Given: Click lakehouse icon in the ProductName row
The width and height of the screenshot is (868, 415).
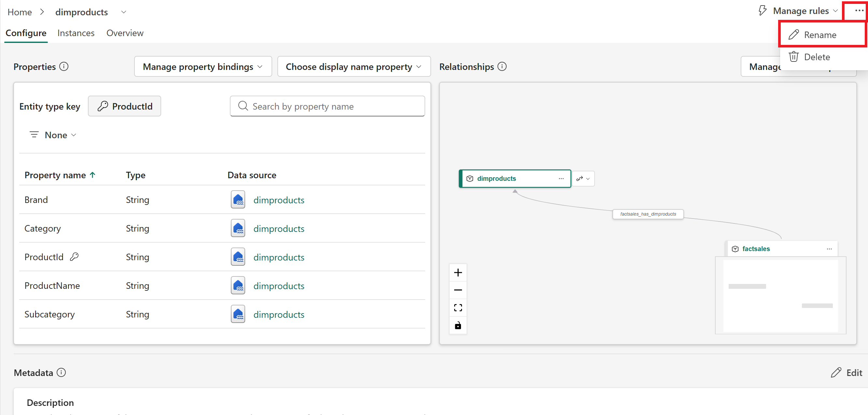Looking at the screenshot, I should tap(238, 286).
